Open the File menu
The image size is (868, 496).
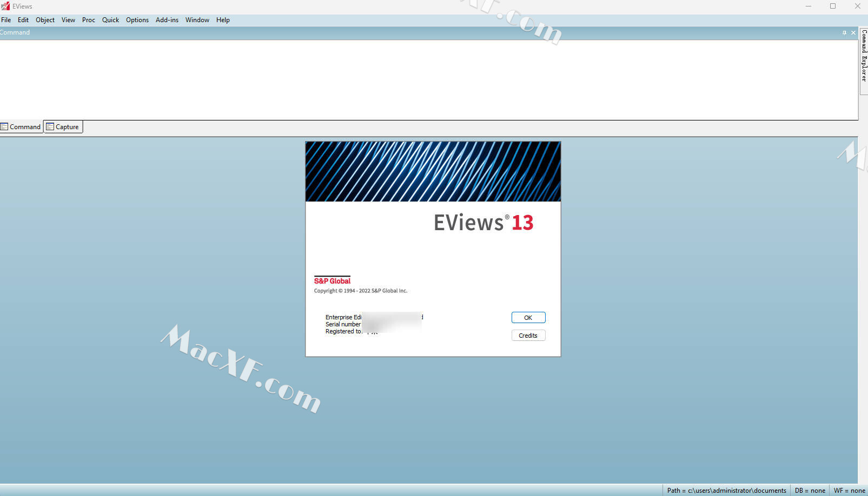[x=6, y=20]
